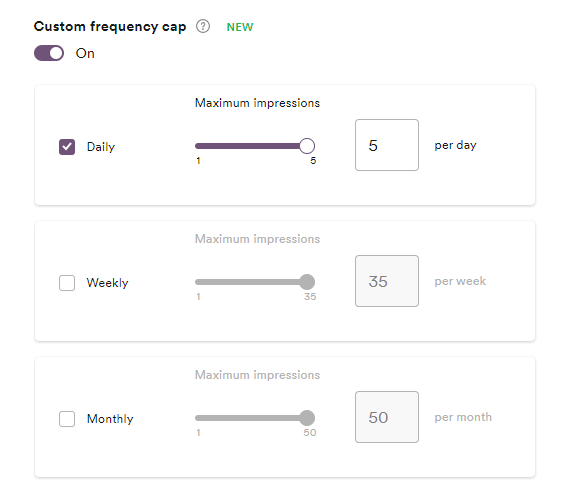Viewport: 568px width, 496px height.
Task: Click the Weekly label text
Action: pos(107,283)
